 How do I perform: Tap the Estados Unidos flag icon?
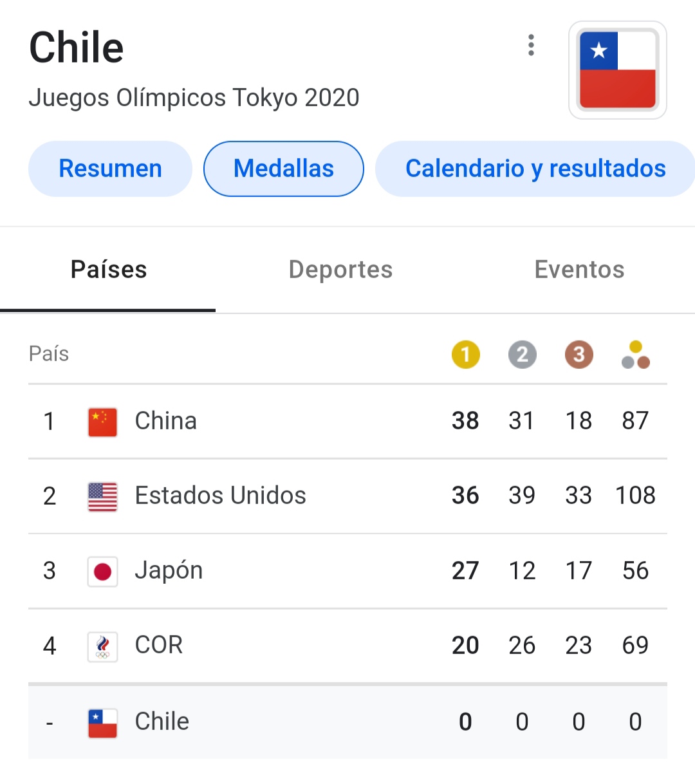pyautogui.click(x=102, y=497)
